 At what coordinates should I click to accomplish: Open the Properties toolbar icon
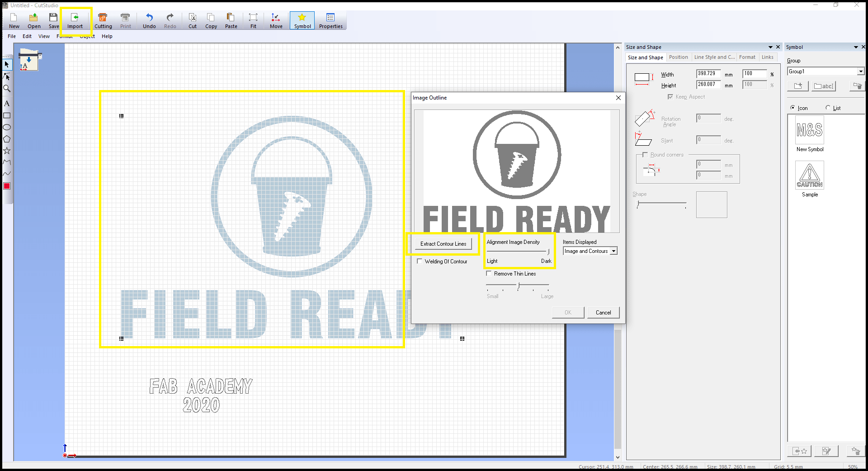330,20
